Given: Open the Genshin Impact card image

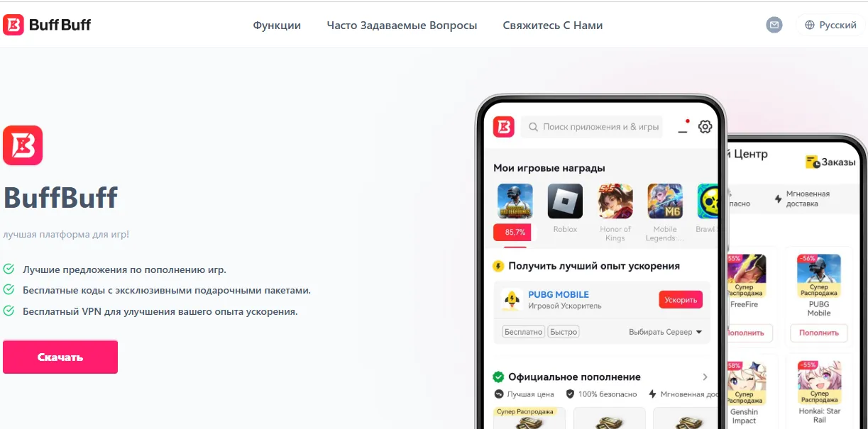Looking at the screenshot, I should coord(746,383).
